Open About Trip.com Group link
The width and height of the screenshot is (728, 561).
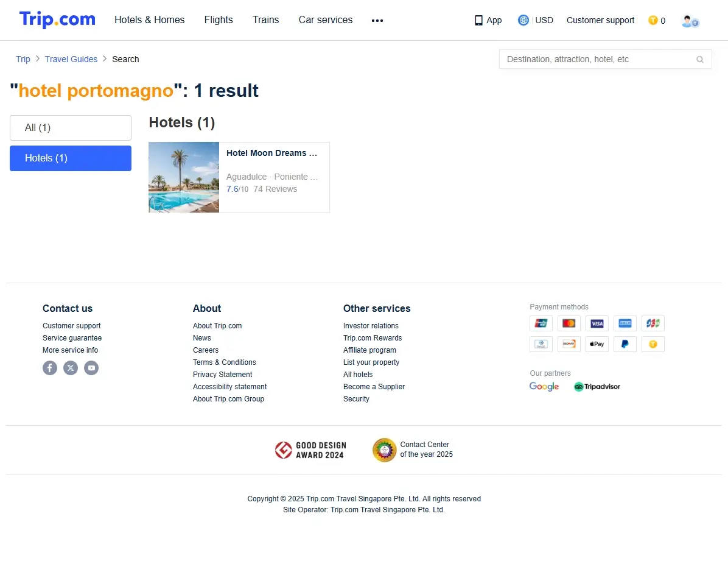pos(228,399)
